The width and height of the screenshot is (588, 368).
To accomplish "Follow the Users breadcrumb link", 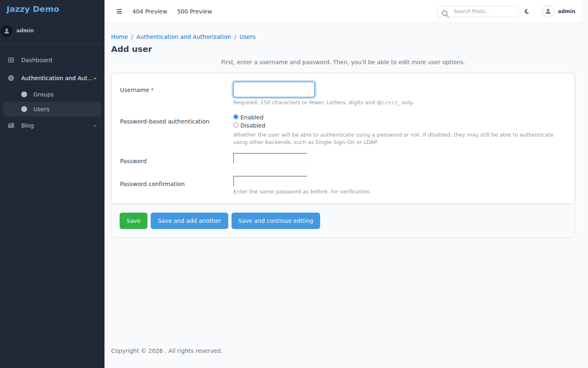I will pos(247,37).
